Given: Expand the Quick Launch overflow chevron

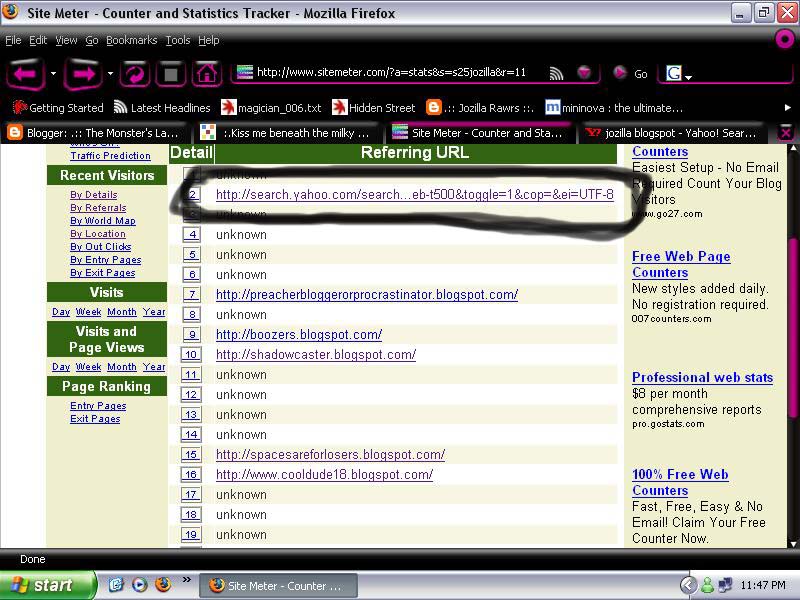Looking at the screenshot, I should point(187,580).
